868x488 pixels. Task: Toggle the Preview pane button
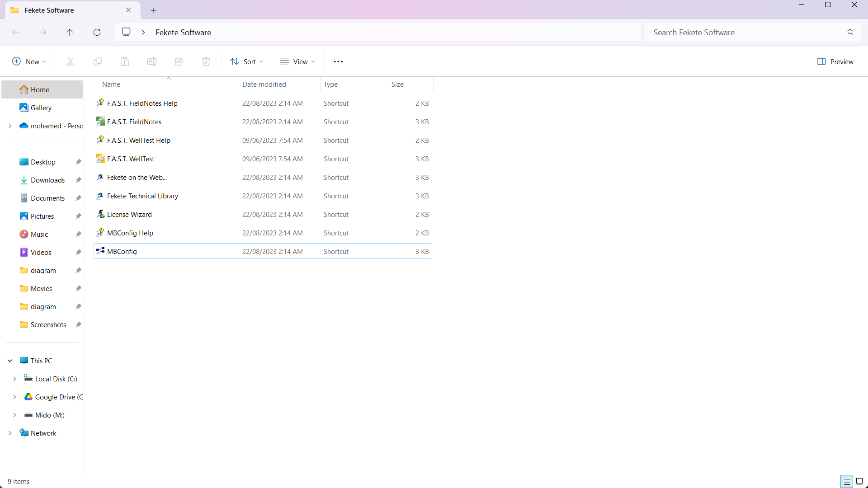point(835,61)
